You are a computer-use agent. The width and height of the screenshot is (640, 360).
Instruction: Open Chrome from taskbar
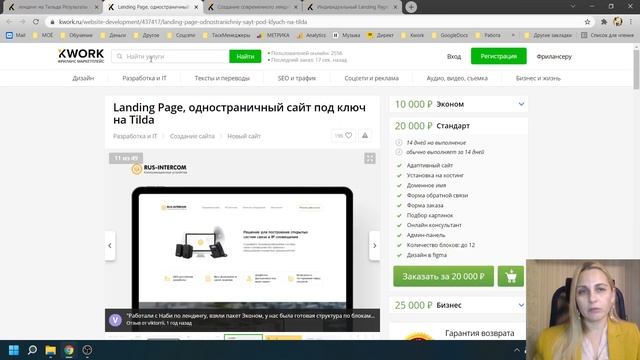pos(69,350)
